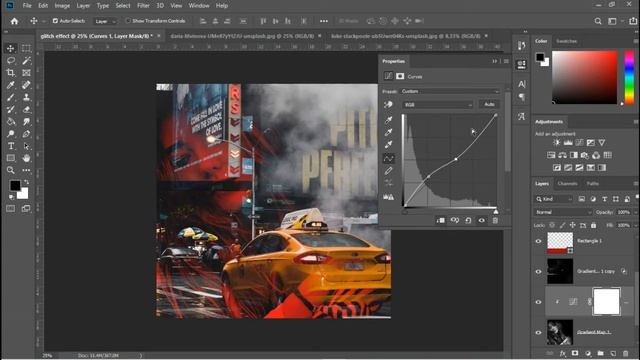Click the Auto button in Curves
Viewport: 640px width, 360px height.
[x=489, y=104]
